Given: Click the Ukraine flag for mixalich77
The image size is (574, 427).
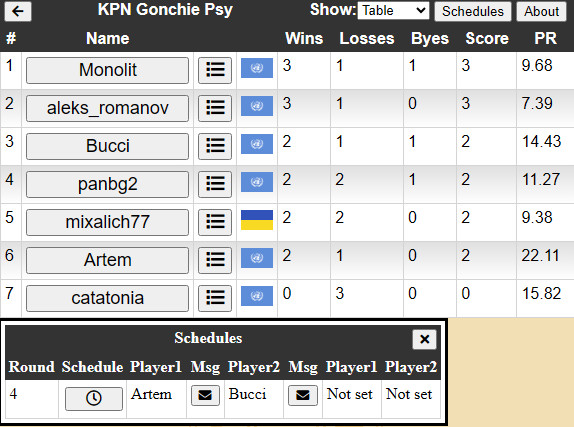Looking at the screenshot, I should pos(257,220).
